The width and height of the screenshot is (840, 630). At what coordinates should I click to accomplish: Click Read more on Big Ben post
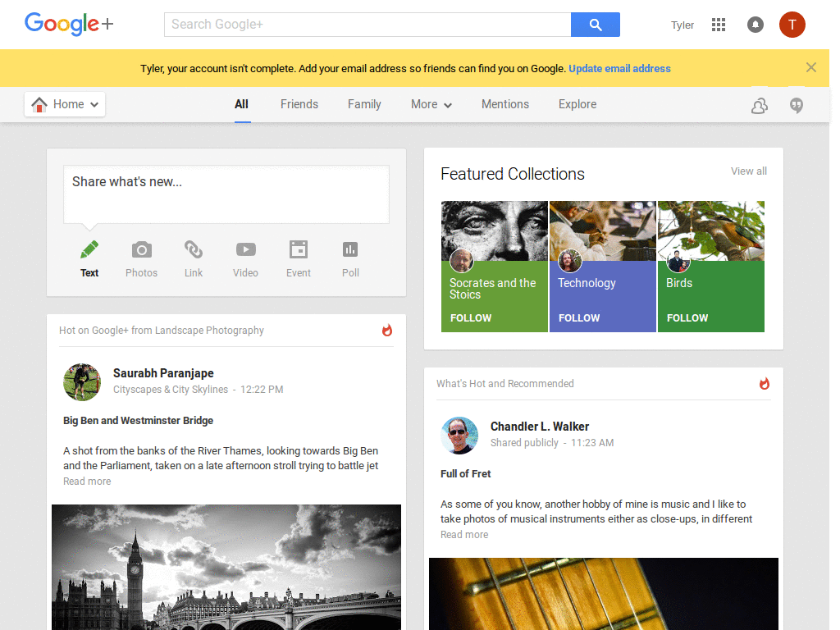click(x=87, y=481)
